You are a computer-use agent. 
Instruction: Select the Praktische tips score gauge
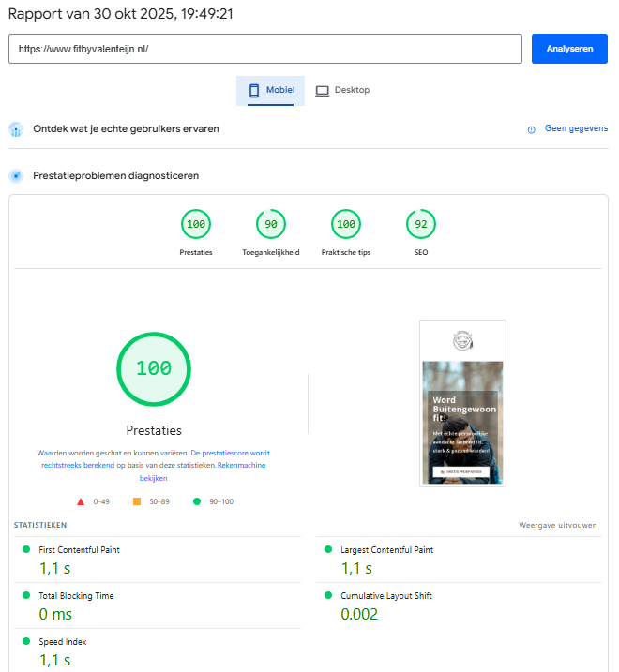click(346, 225)
